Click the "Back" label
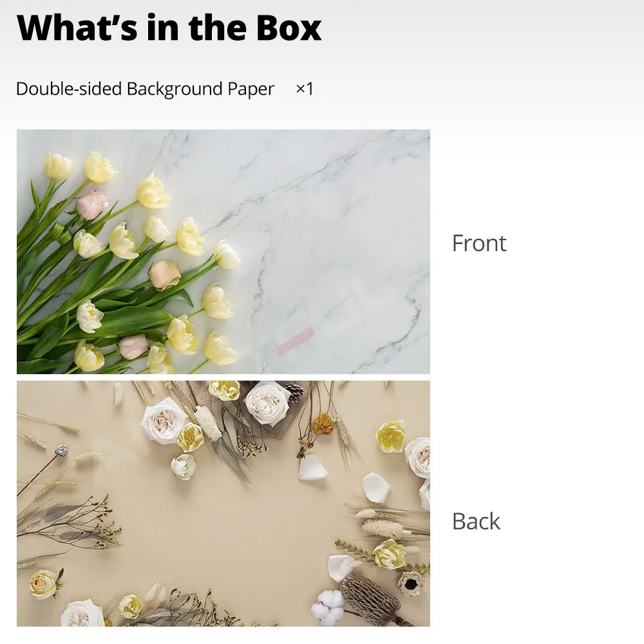Image resolution: width=644 pixels, height=644 pixels. 476,521
